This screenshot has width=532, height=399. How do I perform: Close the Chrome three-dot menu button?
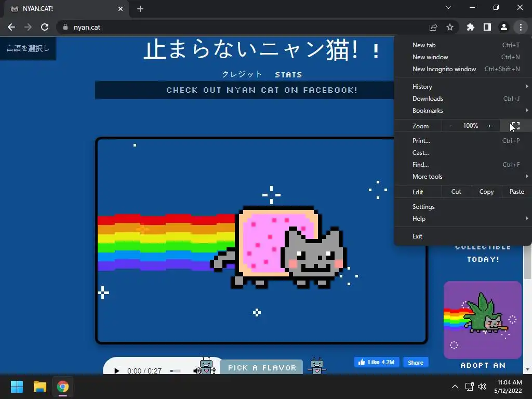coord(521,27)
